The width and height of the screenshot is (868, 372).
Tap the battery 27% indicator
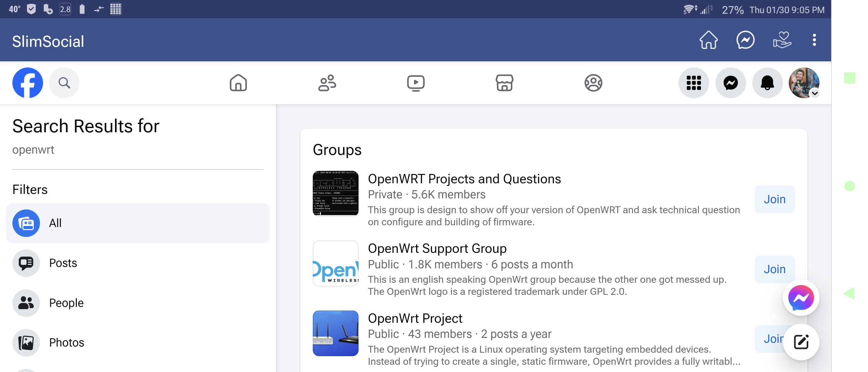pos(733,10)
